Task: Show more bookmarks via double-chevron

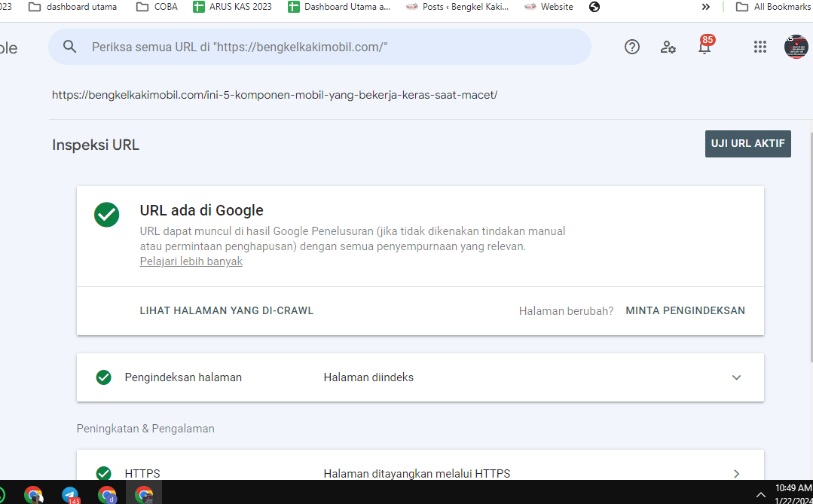Action: (x=705, y=7)
